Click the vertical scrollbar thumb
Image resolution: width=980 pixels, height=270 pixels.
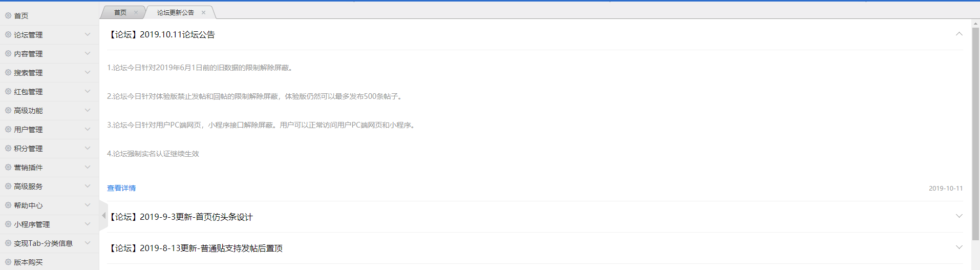click(x=975, y=133)
